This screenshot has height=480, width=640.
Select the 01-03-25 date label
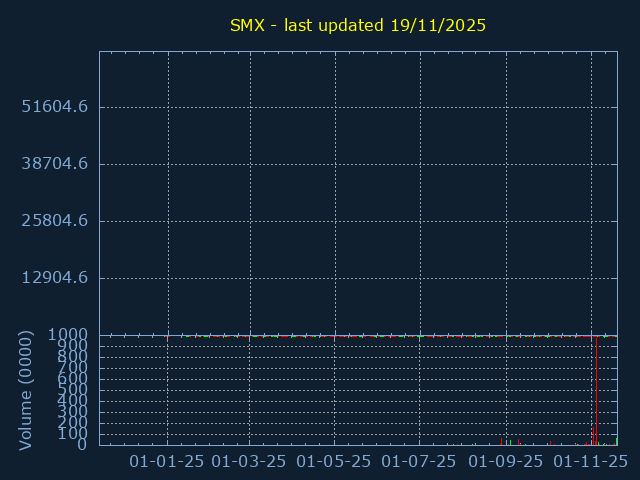250,461
